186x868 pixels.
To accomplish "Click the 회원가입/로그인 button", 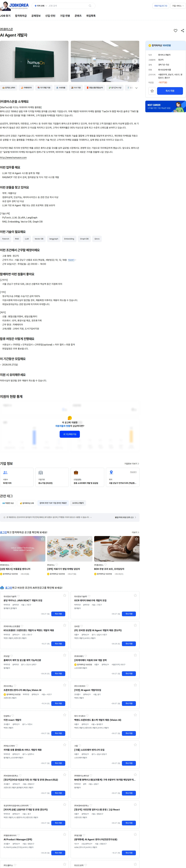I will 161,6.
